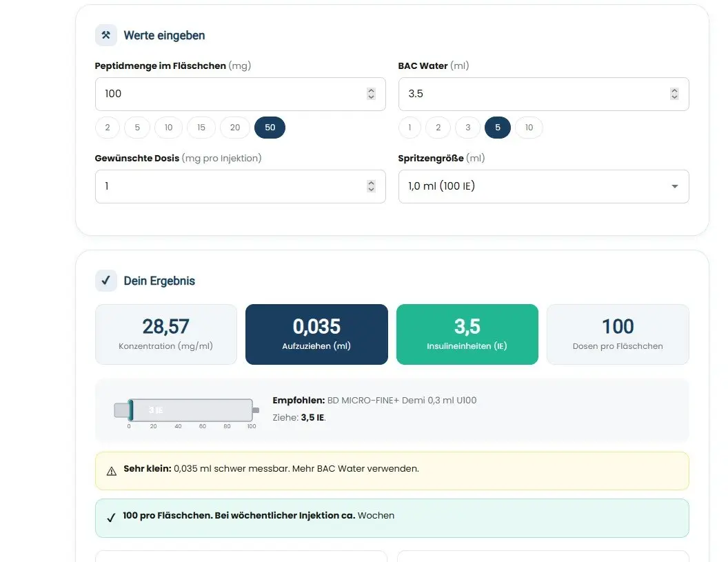Increase Gewünschte Dosis with up stepper arrow

click(x=371, y=183)
